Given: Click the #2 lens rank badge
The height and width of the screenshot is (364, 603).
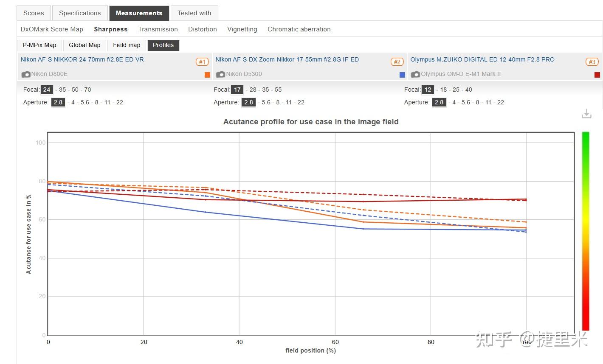Looking at the screenshot, I should (397, 62).
